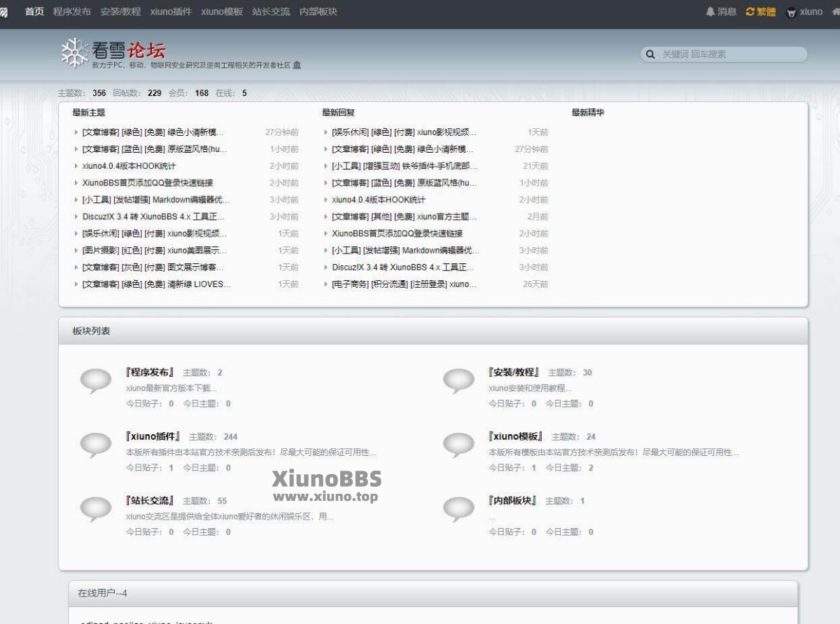The image size is (840, 624).
Task: Open the 清新绿 LIOVES thread in 最新主题
Action: click(156, 284)
